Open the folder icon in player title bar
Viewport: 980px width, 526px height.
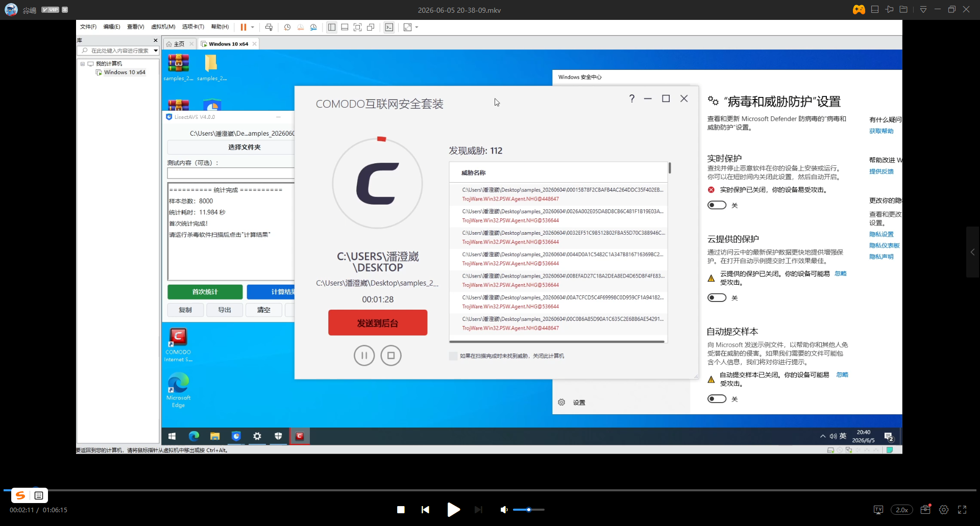click(x=903, y=10)
